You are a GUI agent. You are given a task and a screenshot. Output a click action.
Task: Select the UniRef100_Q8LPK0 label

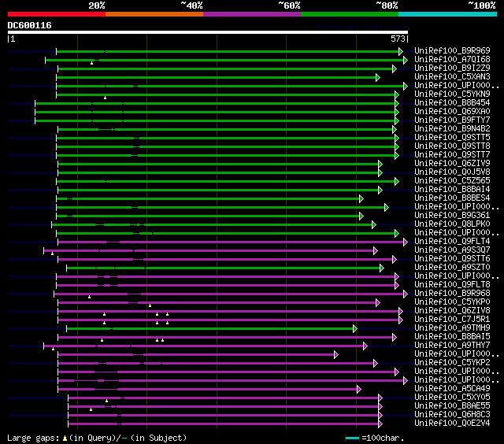pos(452,224)
